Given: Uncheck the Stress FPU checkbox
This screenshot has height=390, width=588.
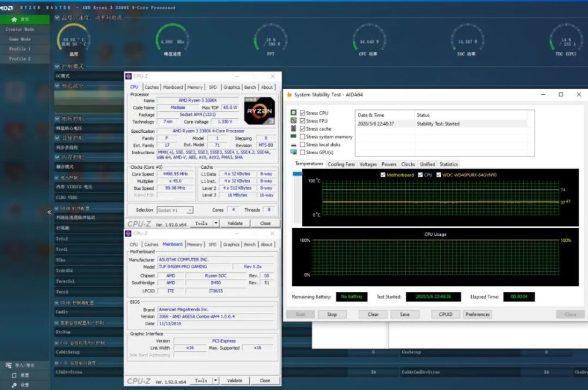Looking at the screenshot, I should pos(303,121).
